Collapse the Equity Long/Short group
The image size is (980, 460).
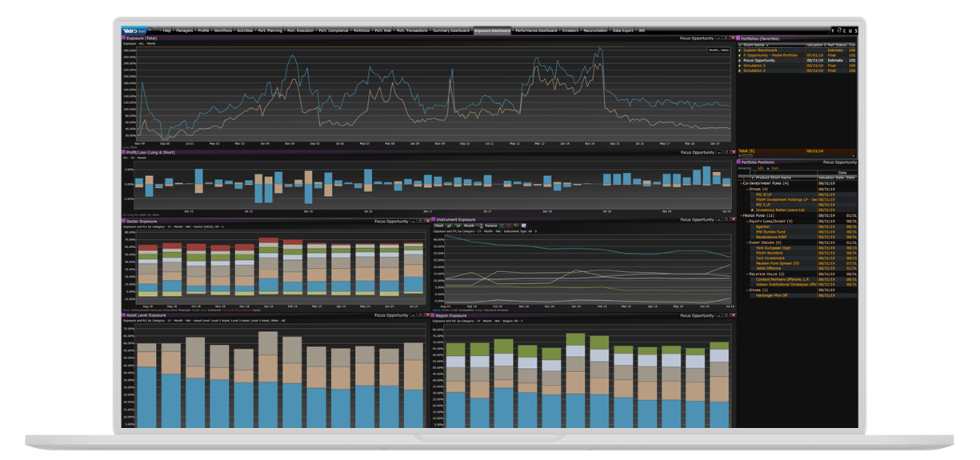[x=747, y=222]
